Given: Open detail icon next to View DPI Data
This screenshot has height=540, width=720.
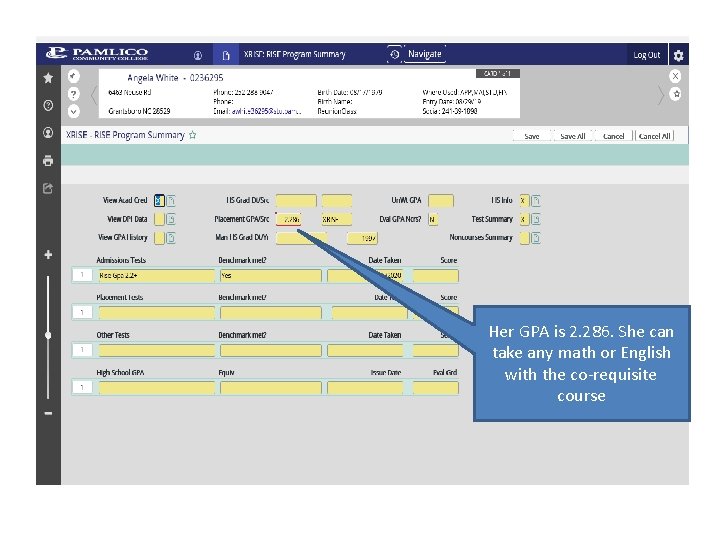Looking at the screenshot, I should click(x=171, y=219).
